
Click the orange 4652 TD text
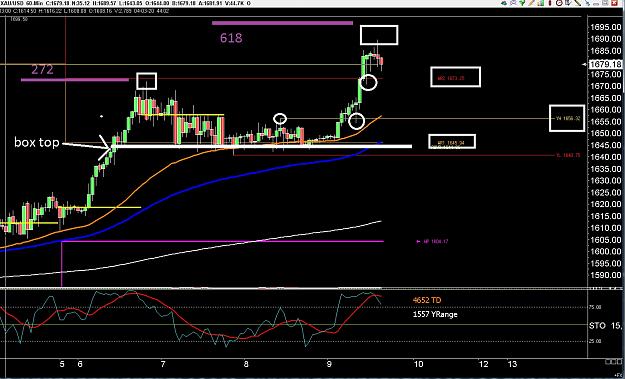click(427, 300)
